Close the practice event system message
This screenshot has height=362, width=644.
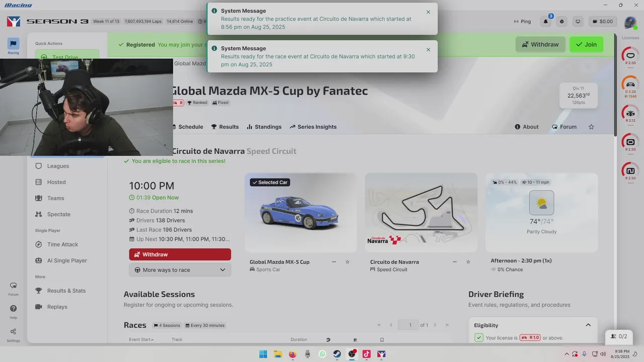pos(428,12)
